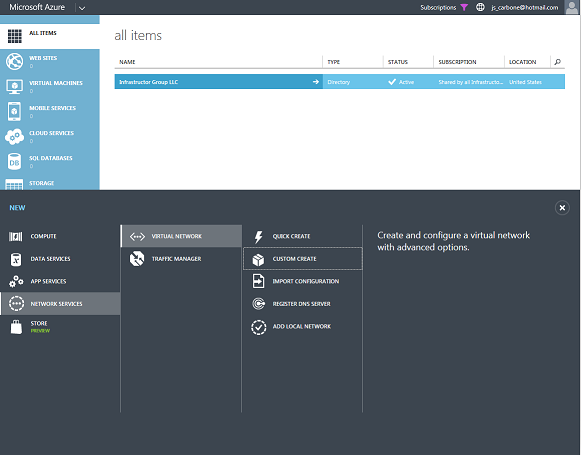Choose the Compute label in NEW menu
This screenshot has width=581, height=455.
coord(43,236)
